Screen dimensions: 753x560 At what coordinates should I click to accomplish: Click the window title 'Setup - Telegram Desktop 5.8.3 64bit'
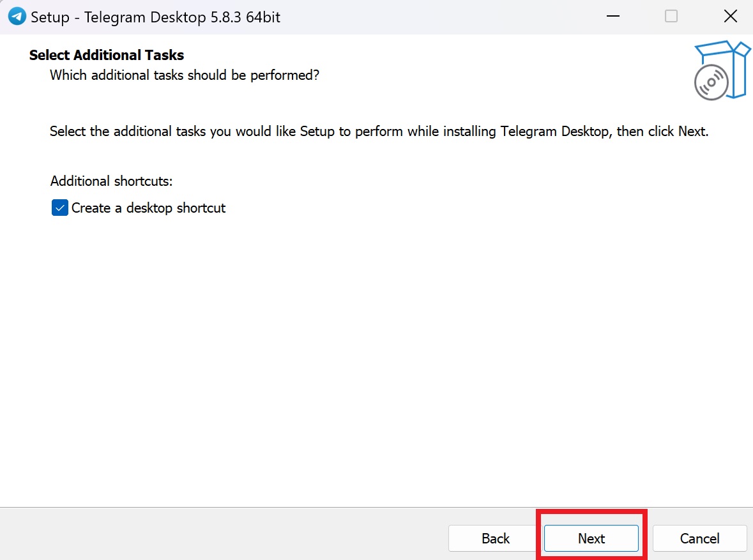pyautogui.click(x=156, y=17)
